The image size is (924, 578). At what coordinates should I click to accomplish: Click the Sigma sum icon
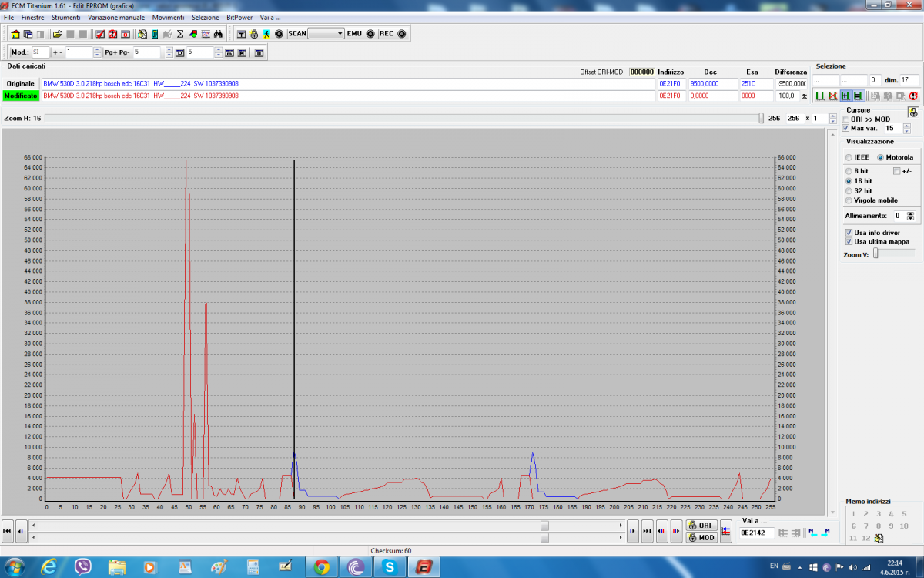pos(180,34)
